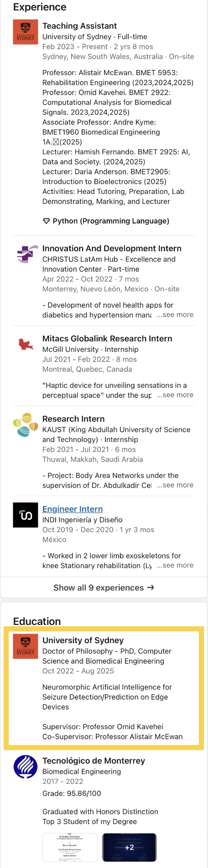
Task: Expand 'see more' on Engineer Intern description
Action: coord(175,565)
